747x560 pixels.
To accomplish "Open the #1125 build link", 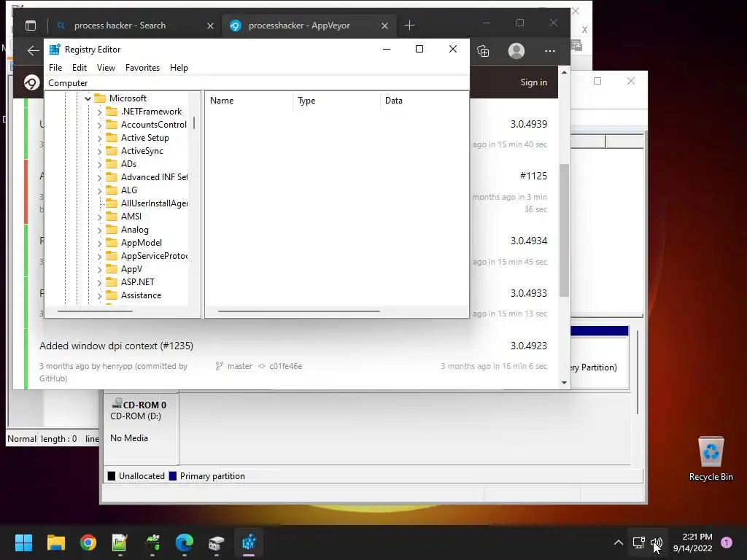I will point(533,176).
